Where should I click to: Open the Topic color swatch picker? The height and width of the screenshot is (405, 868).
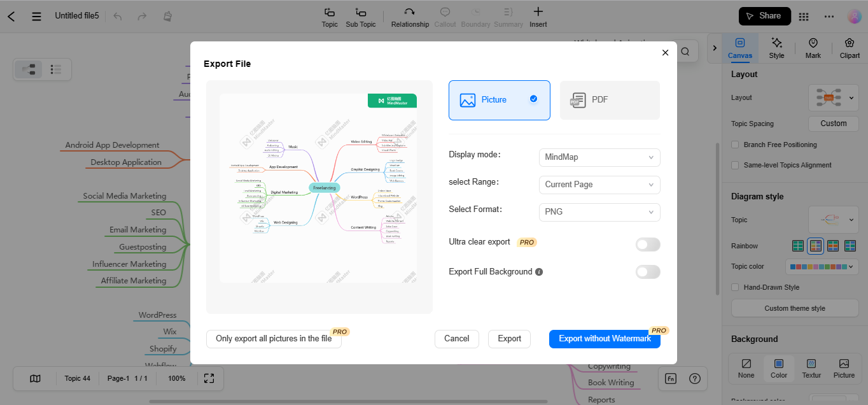(x=822, y=266)
